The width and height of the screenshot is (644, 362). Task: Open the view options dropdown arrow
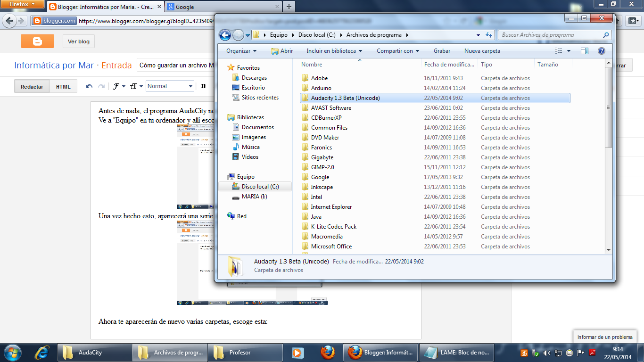pos(569,51)
